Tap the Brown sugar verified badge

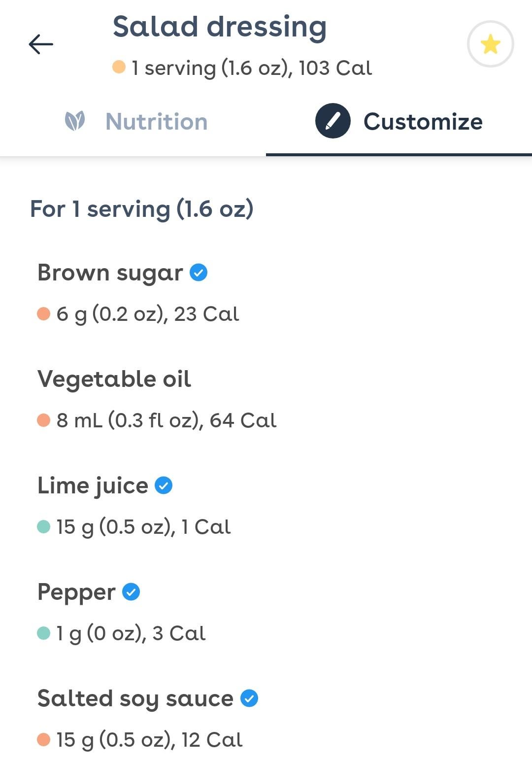(x=199, y=273)
